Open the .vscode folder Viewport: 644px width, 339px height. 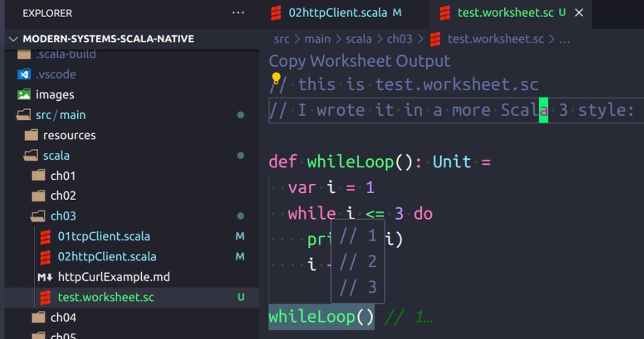click(56, 75)
